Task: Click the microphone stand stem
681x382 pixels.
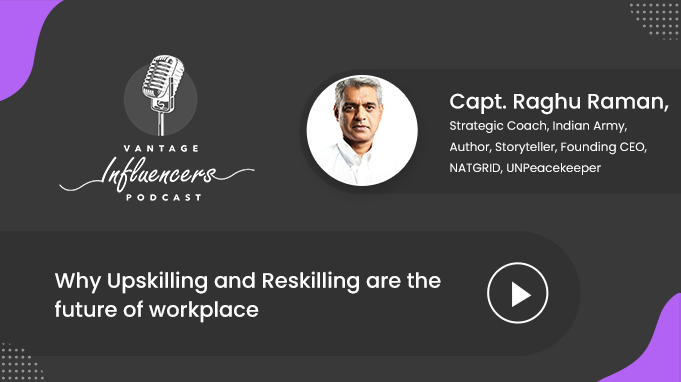Action: 161,123
